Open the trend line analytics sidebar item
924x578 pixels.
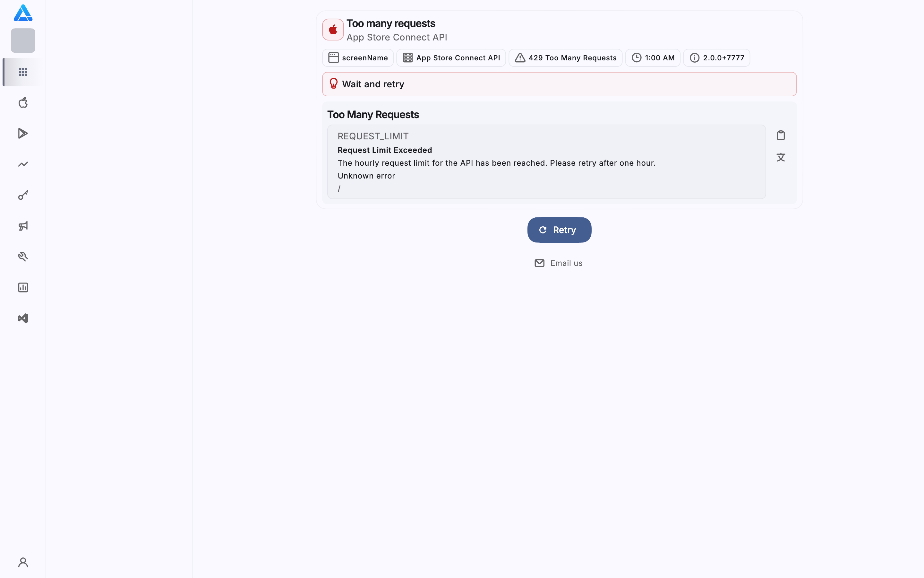(x=23, y=164)
